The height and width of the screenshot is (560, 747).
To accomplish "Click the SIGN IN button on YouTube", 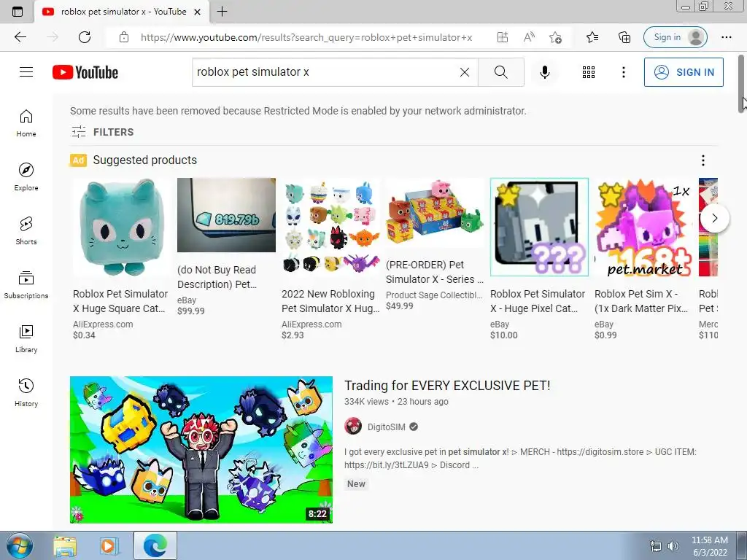I will click(683, 72).
